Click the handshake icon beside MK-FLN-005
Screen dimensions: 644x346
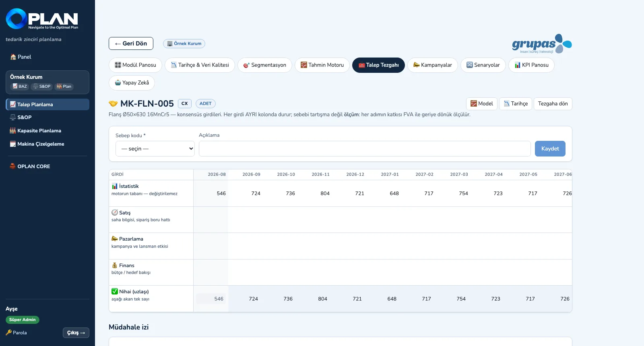point(113,104)
